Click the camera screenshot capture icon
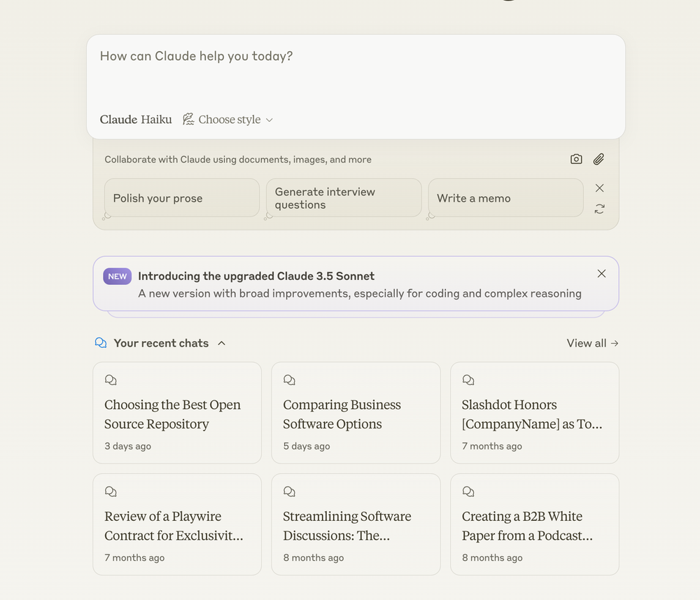This screenshot has height=600, width=700. point(576,159)
